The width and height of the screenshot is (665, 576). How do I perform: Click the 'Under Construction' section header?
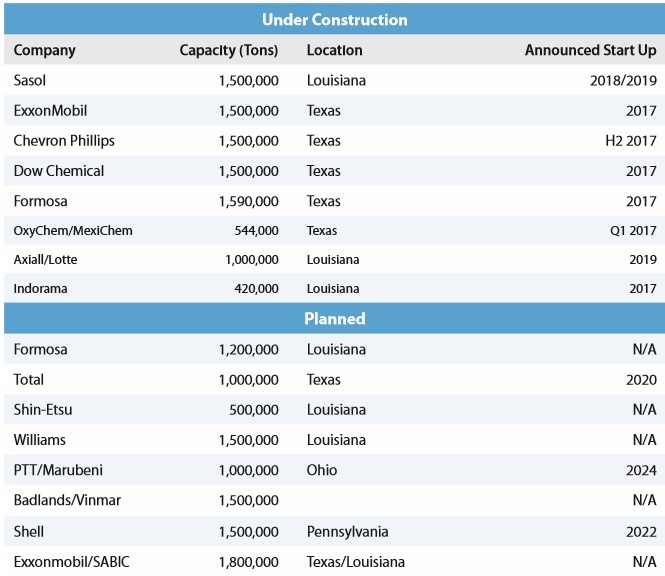(335, 20)
